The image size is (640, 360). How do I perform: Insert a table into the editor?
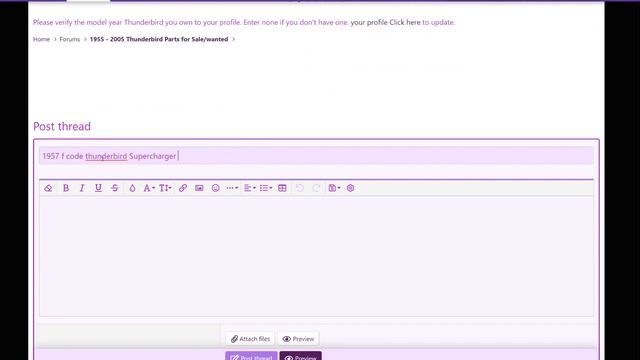282,188
